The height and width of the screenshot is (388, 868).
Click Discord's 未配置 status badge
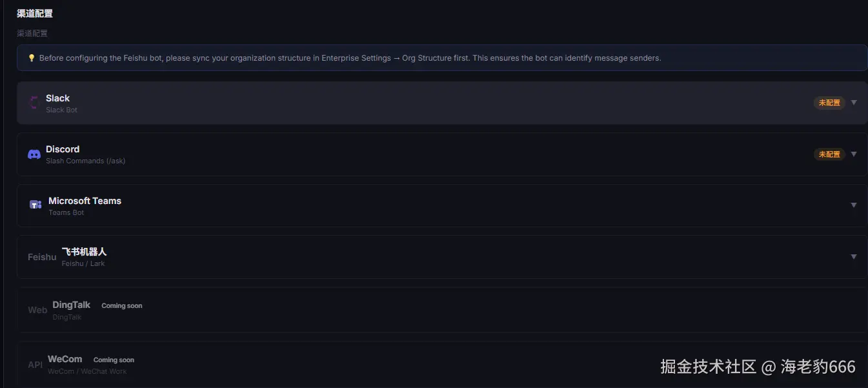pyautogui.click(x=829, y=154)
